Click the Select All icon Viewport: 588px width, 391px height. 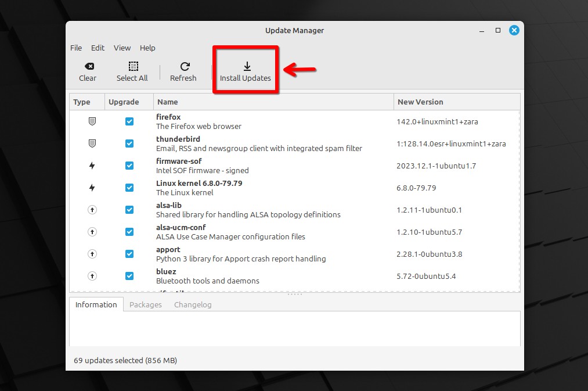point(133,66)
